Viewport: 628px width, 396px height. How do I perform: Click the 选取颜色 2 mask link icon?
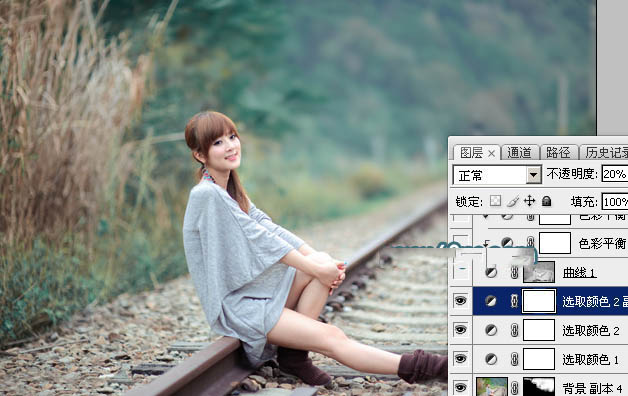515,330
